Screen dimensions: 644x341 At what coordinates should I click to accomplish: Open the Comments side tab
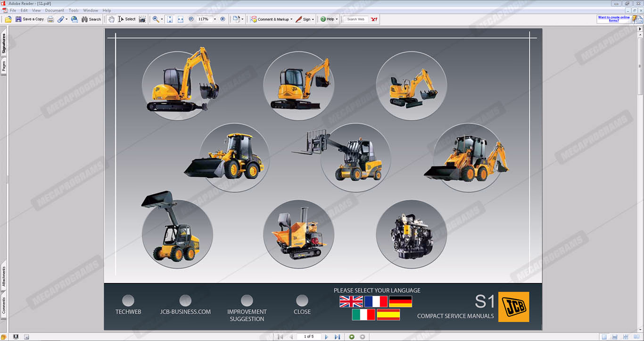click(x=4, y=305)
